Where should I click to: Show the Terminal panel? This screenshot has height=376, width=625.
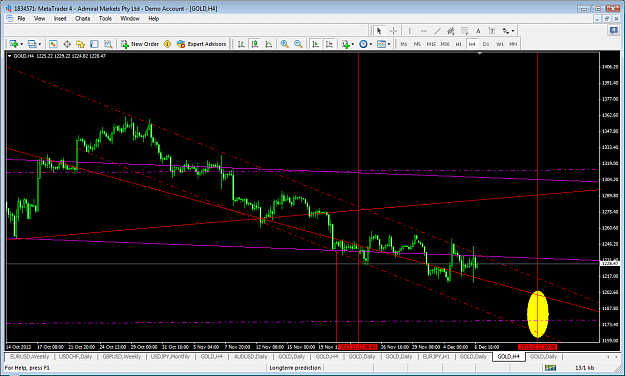pyautogui.click(x=94, y=44)
